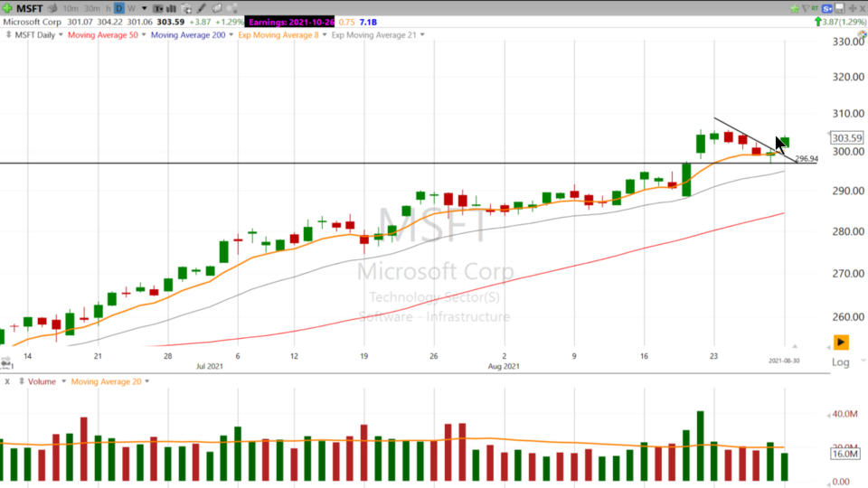Click the 0.75 orange value in header
Screen dimensions: 868x488
pyautogui.click(x=346, y=22)
